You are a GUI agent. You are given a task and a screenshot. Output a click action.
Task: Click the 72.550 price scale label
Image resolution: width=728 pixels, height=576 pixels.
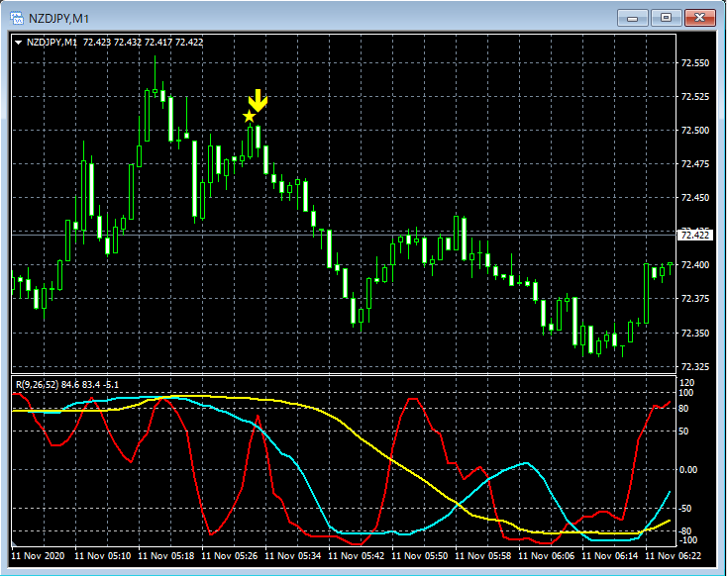point(695,63)
